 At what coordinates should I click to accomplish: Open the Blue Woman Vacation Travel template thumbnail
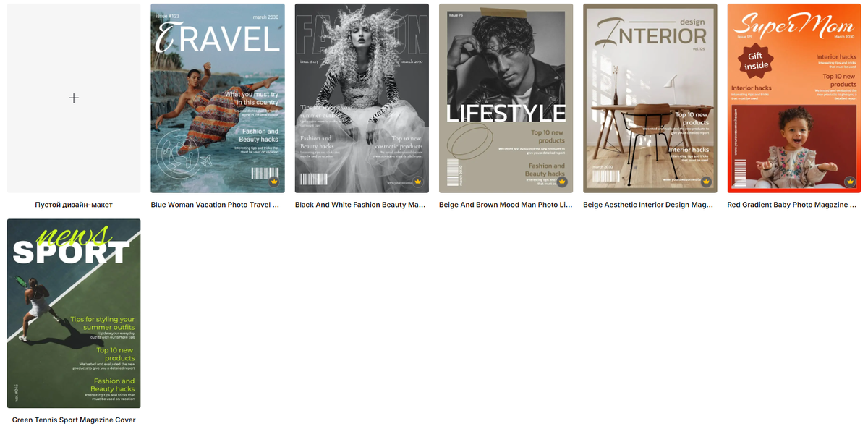tap(218, 98)
